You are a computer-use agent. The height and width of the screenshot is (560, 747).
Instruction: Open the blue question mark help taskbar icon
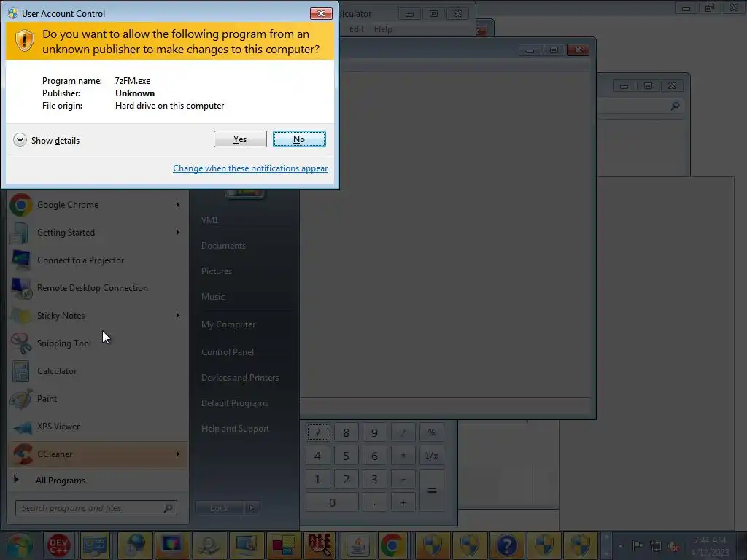click(x=506, y=545)
